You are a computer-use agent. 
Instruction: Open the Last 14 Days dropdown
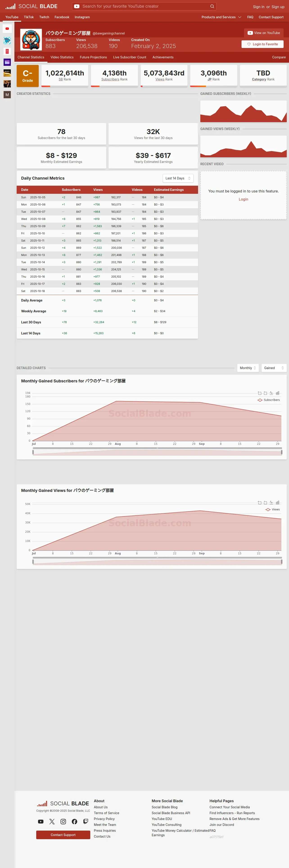(x=178, y=178)
